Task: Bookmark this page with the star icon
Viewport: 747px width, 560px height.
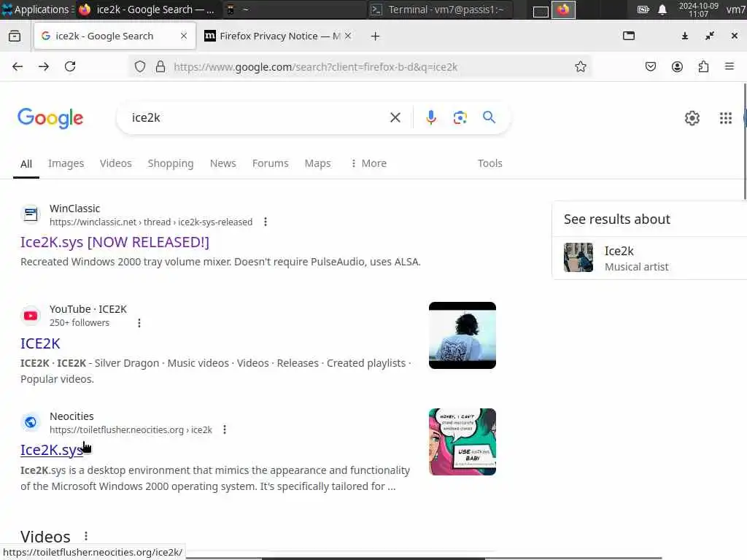Action: (580, 66)
